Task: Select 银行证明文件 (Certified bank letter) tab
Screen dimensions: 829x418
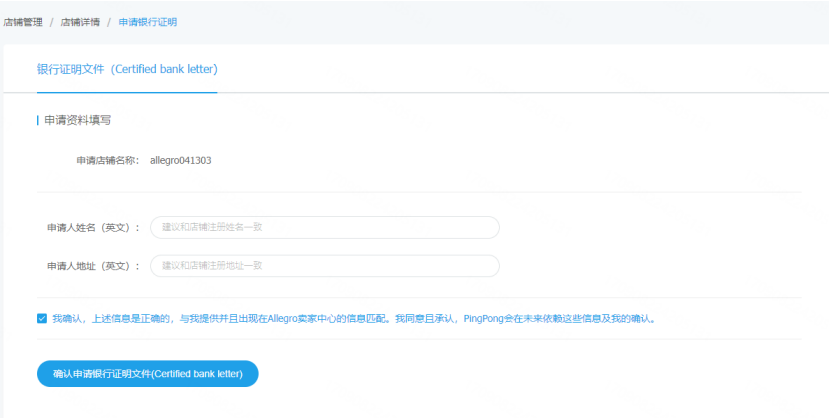Action: click(127, 69)
